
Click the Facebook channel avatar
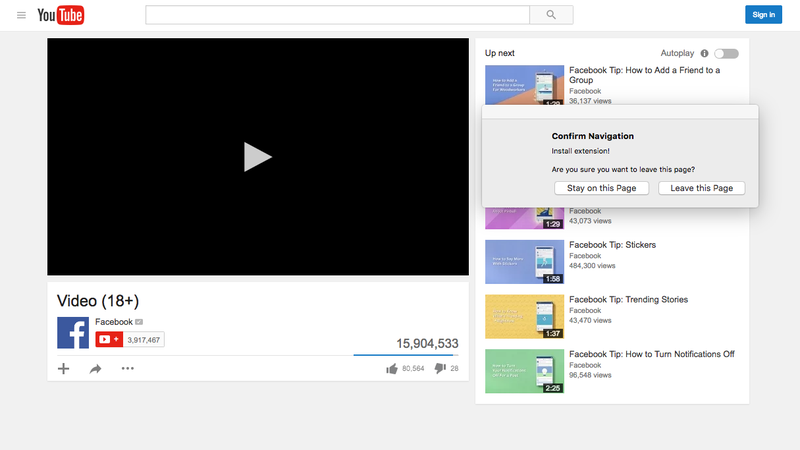click(x=73, y=333)
